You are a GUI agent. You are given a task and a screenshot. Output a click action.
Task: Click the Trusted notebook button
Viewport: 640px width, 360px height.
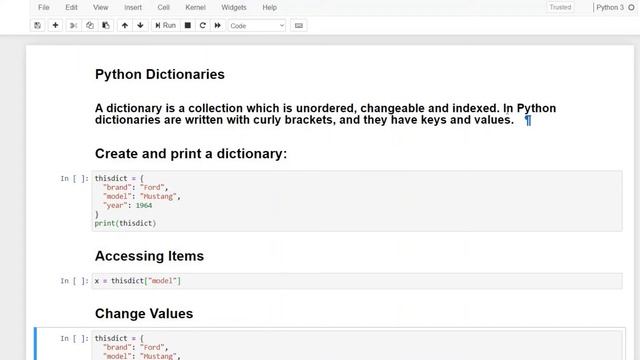560,7
